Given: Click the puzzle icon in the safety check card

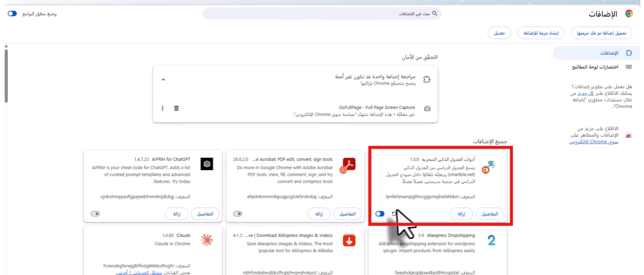Looking at the screenshot, I should coord(427,79).
